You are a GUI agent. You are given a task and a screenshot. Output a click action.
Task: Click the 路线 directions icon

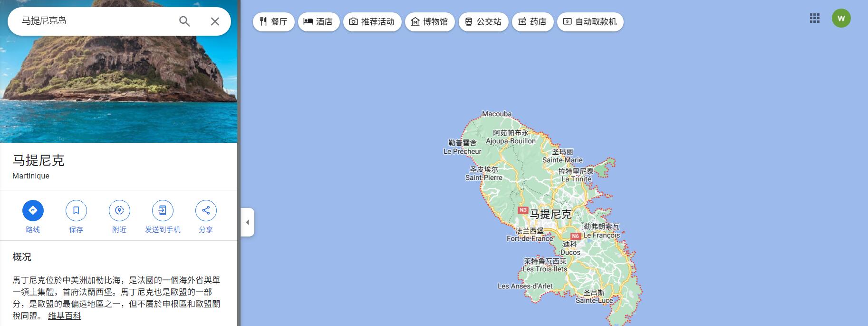click(x=33, y=210)
